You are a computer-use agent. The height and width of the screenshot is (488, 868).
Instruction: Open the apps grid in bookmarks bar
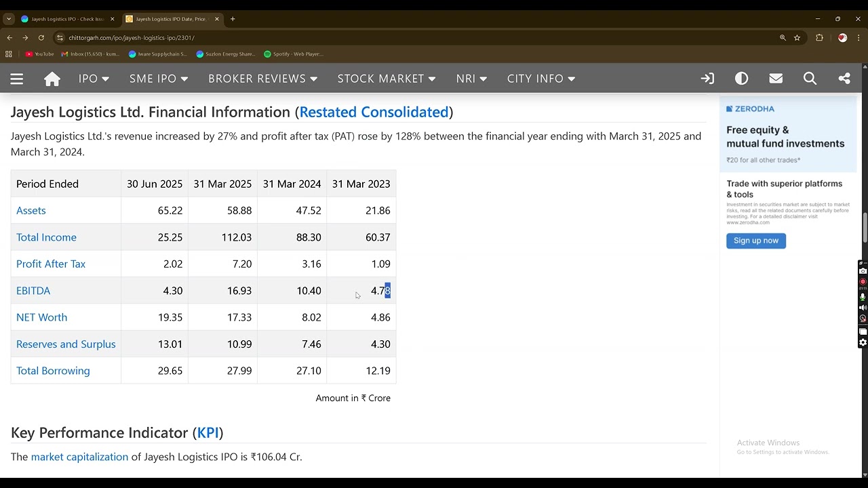(9, 54)
